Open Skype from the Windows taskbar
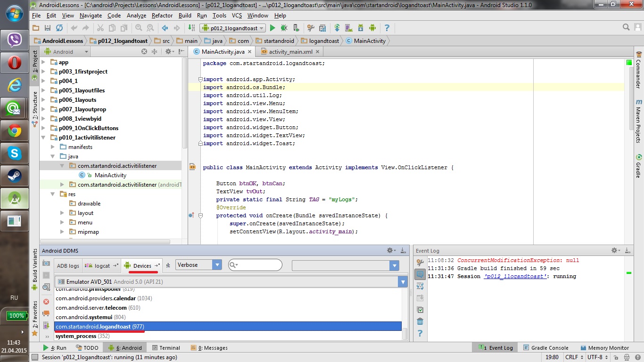Screen dimensions: 644x362 click(14, 153)
